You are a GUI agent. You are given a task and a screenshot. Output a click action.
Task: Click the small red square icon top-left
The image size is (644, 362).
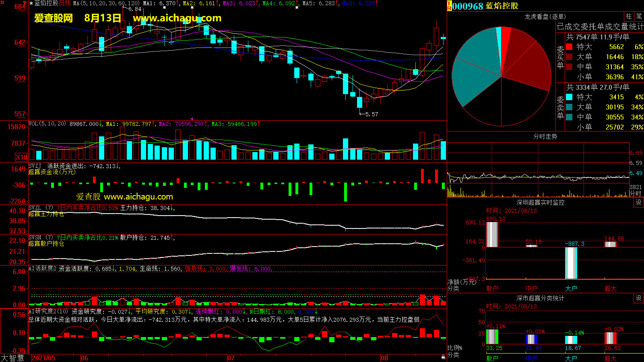coord(25,2)
